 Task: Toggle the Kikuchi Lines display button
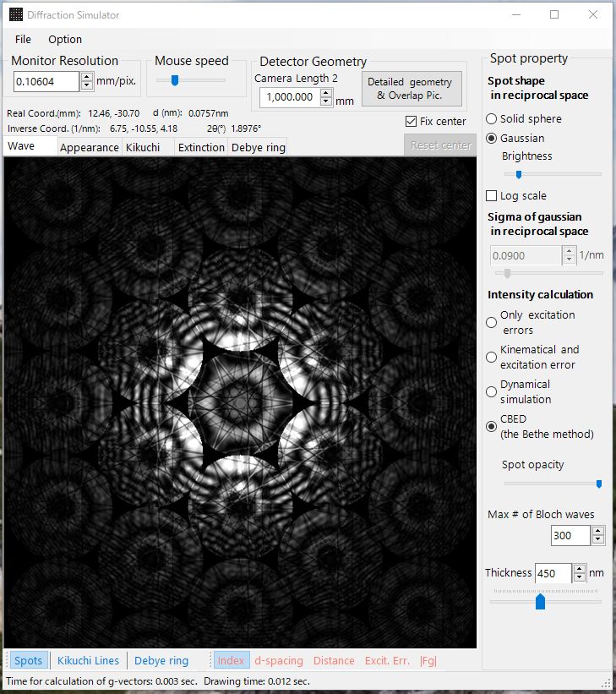pyautogui.click(x=88, y=660)
